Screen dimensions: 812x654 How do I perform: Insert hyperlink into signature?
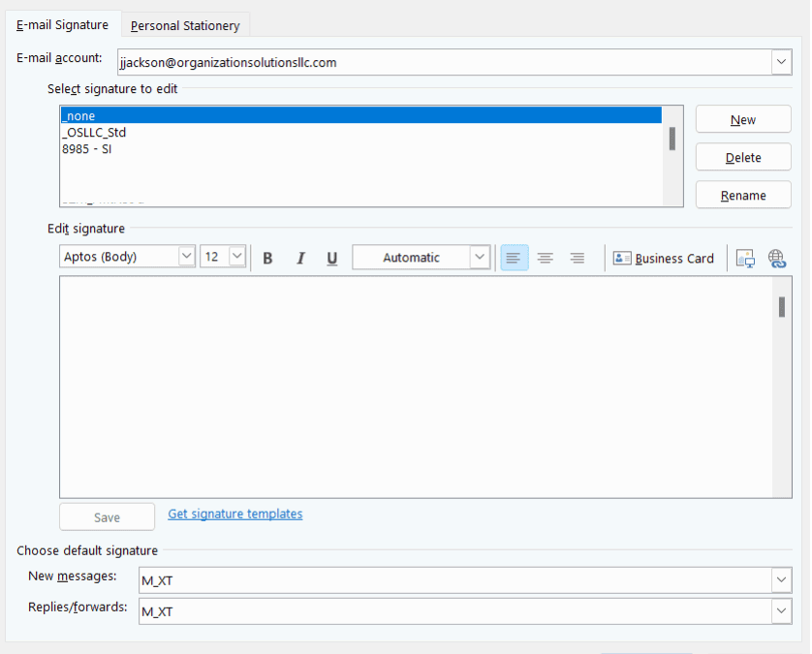coord(777,258)
